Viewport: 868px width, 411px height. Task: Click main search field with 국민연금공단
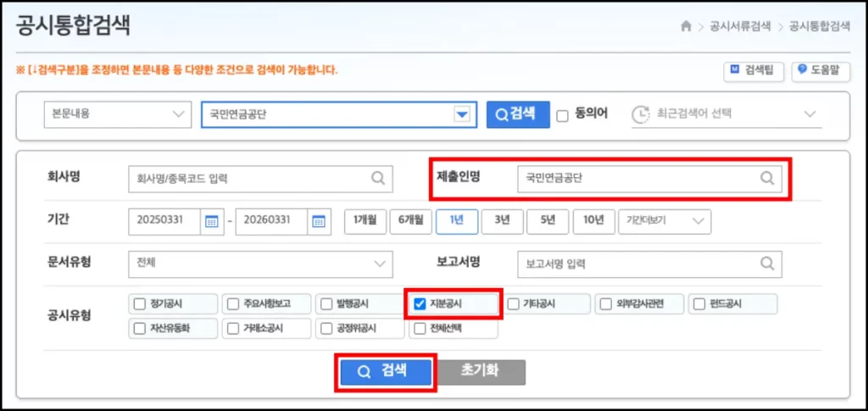coord(339,114)
